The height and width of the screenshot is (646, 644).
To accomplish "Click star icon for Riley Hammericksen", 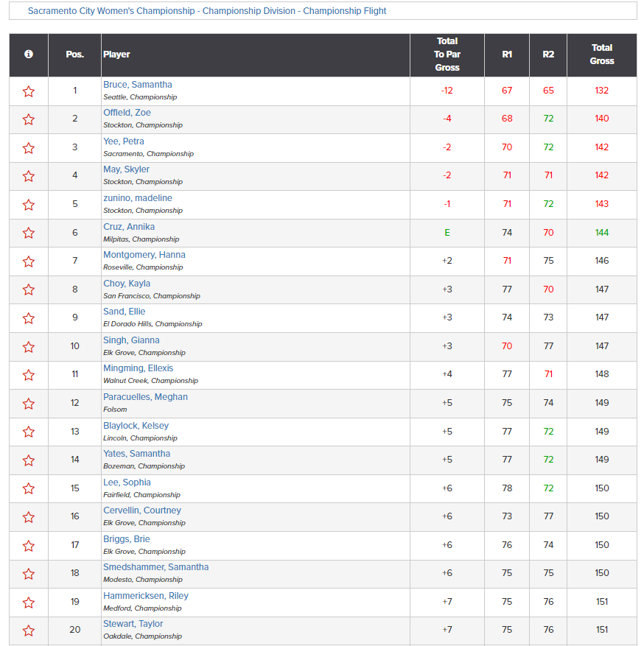I will pos(29,603).
